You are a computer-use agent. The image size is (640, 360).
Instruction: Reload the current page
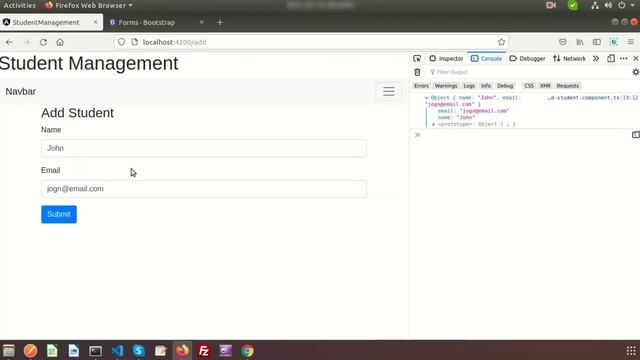pyautogui.click(x=43, y=42)
